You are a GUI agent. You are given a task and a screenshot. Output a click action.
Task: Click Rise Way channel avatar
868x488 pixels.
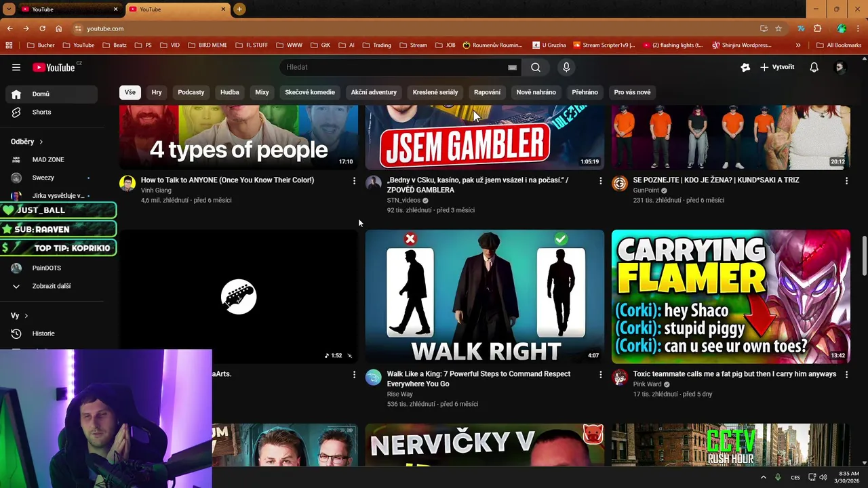tap(374, 377)
